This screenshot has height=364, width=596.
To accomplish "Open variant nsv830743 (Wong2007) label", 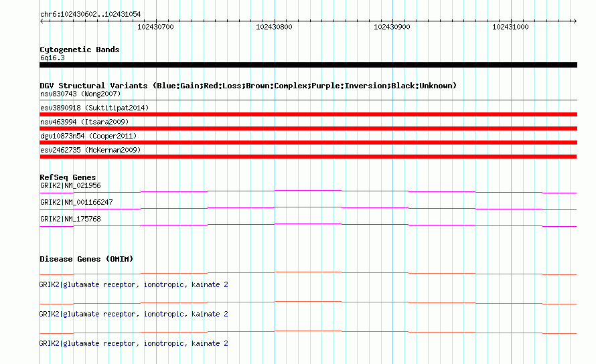I will pos(80,94).
